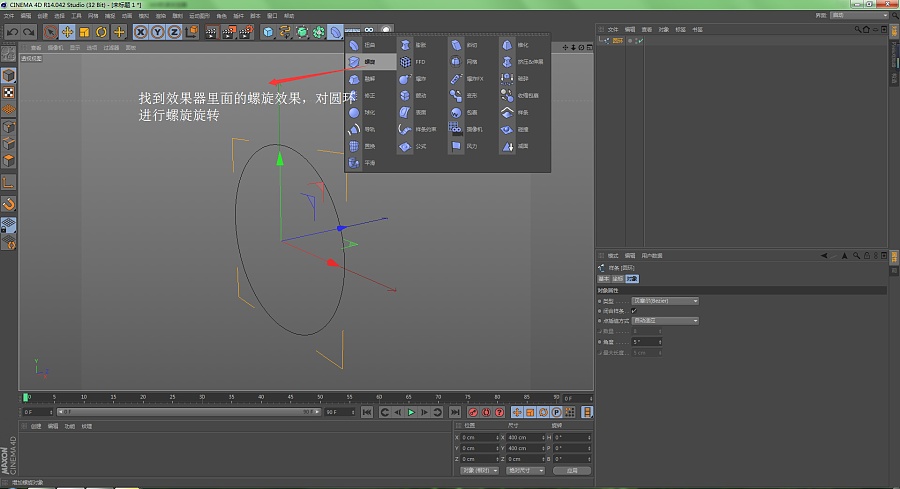Choose the 锥化 Taper deformer
Image resolution: width=900 pixels, height=489 pixels.
[x=523, y=45]
